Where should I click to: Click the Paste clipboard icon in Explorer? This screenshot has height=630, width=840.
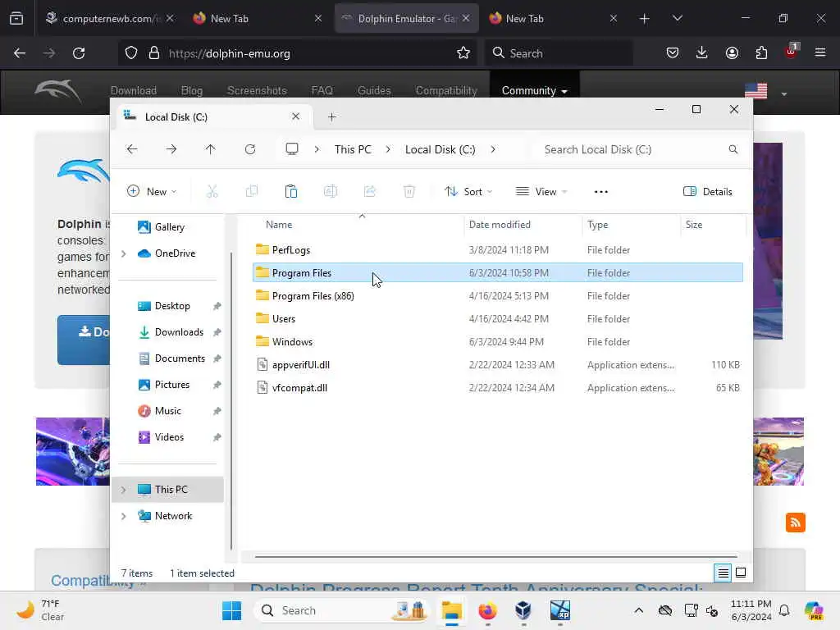pyautogui.click(x=291, y=191)
